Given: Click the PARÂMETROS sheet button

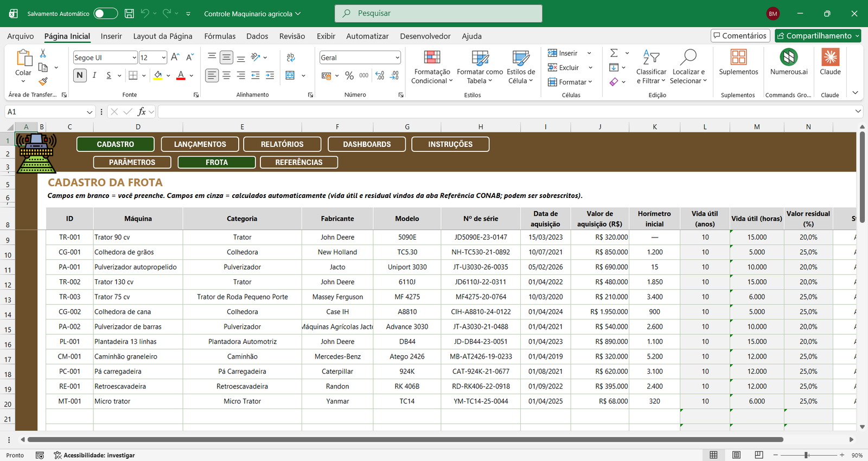Looking at the screenshot, I should (x=132, y=162).
